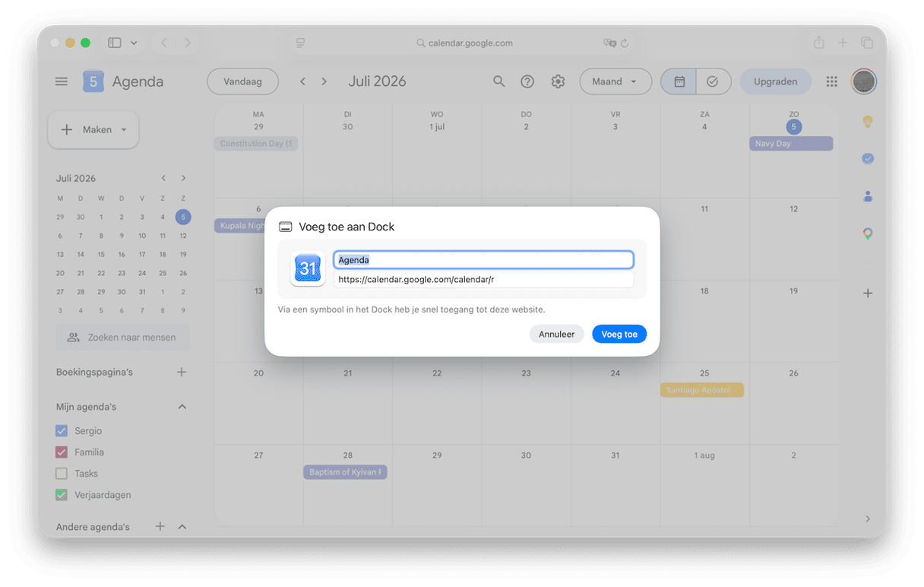Open a new Safari tab

(x=843, y=43)
